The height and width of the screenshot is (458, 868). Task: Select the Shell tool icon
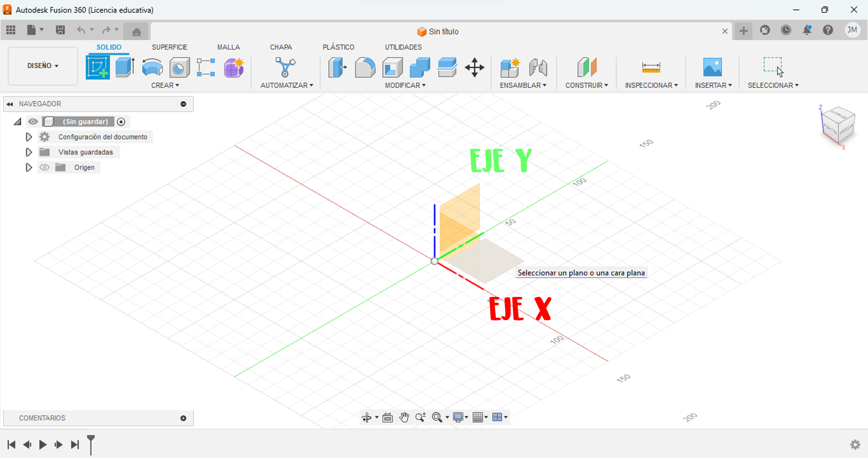tap(392, 68)
